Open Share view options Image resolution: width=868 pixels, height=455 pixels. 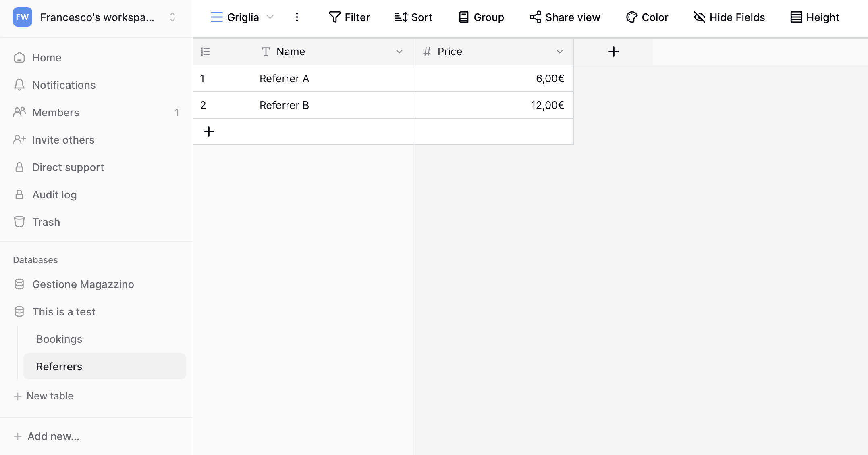tap(564, 17)
